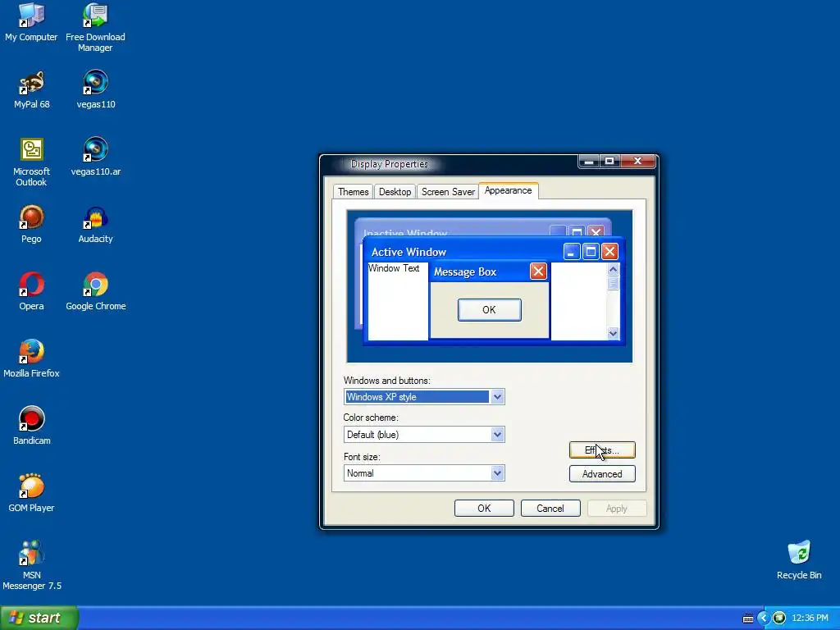The height and width of the screenshot is (630, 840).
Task: Click the Effects... button
Action: 602,450
